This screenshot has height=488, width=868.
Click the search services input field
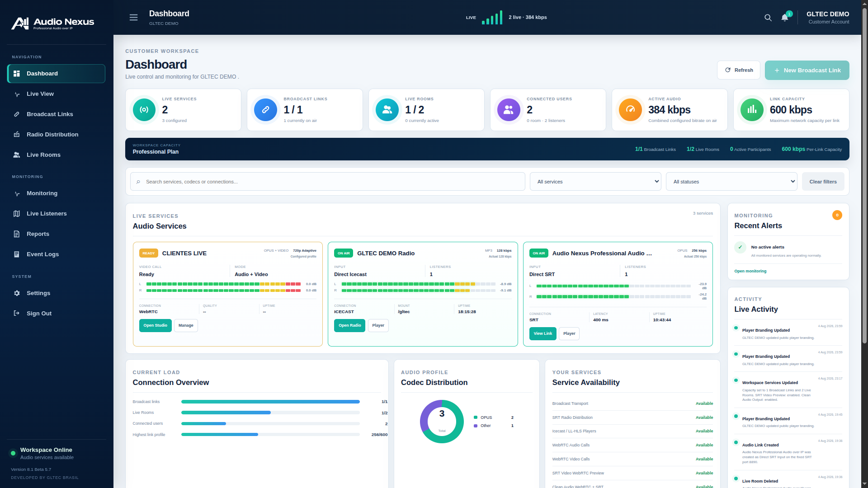[327, 182]
